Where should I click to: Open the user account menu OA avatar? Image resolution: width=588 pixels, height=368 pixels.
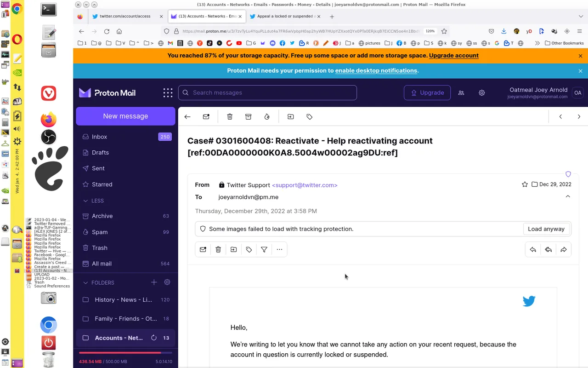[x=578, y=92]
